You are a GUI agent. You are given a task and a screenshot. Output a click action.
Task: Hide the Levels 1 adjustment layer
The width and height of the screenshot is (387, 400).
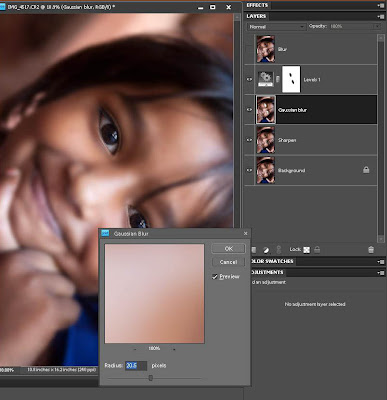[249, 79]
